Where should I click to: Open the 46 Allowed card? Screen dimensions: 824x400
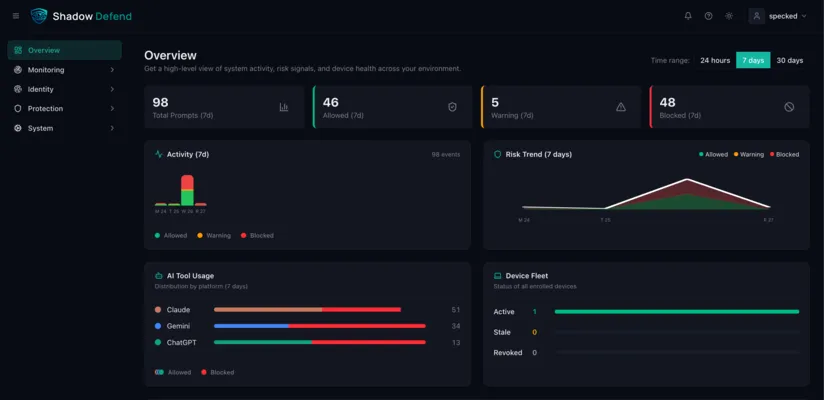pos(393,107)
